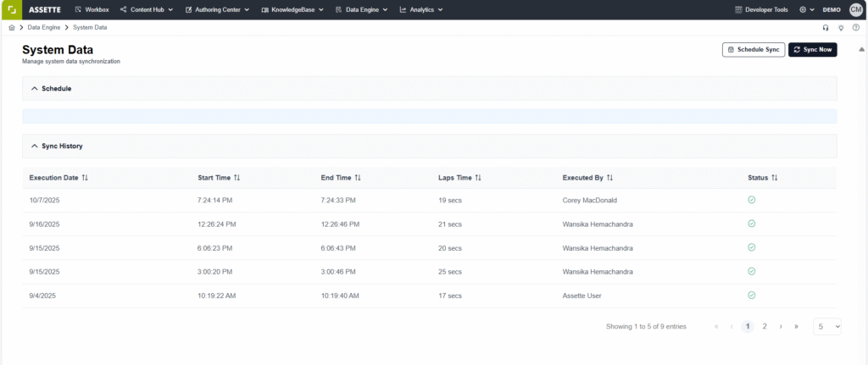Click the CM user avatar
868x365 pixels.
[855, 9]
